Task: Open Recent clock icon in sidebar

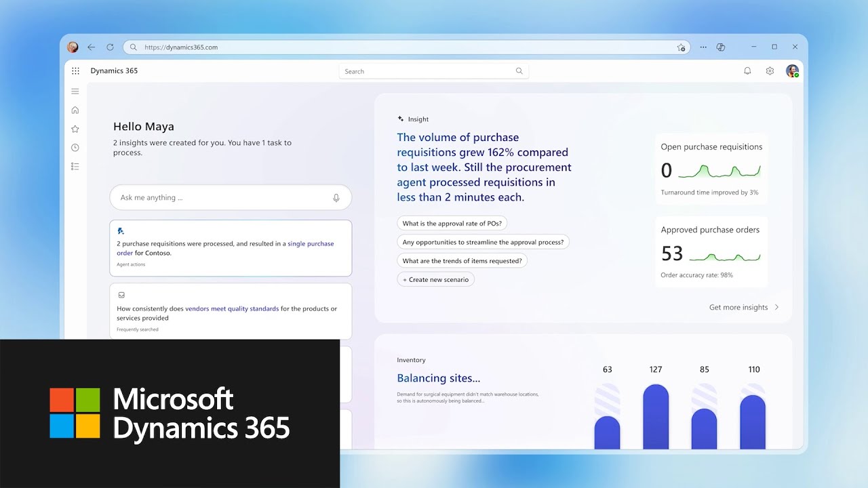Action: pyautogui.click(x=75, y=147)
